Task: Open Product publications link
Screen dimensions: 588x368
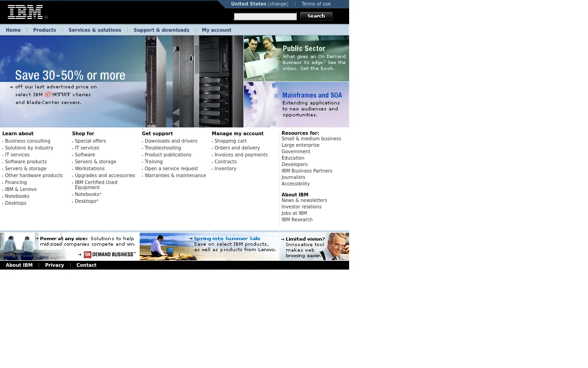Action: tap(168, 155)
